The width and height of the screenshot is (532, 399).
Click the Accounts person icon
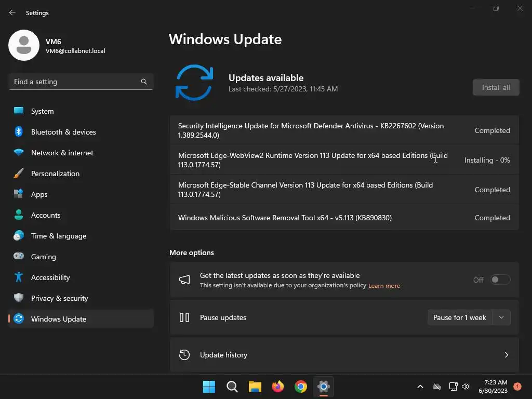coord(19,215)
